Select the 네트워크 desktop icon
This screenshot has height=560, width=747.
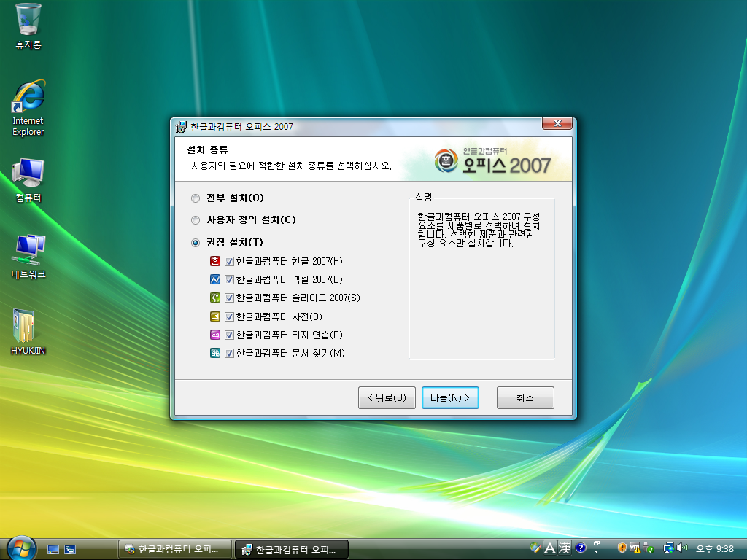point(28,256)
